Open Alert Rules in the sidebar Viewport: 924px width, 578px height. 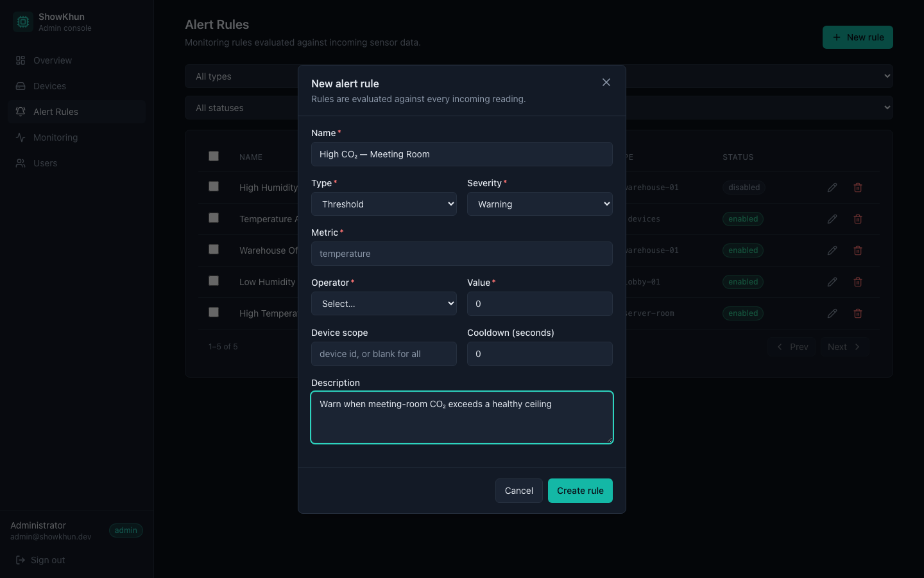(77, 112)
